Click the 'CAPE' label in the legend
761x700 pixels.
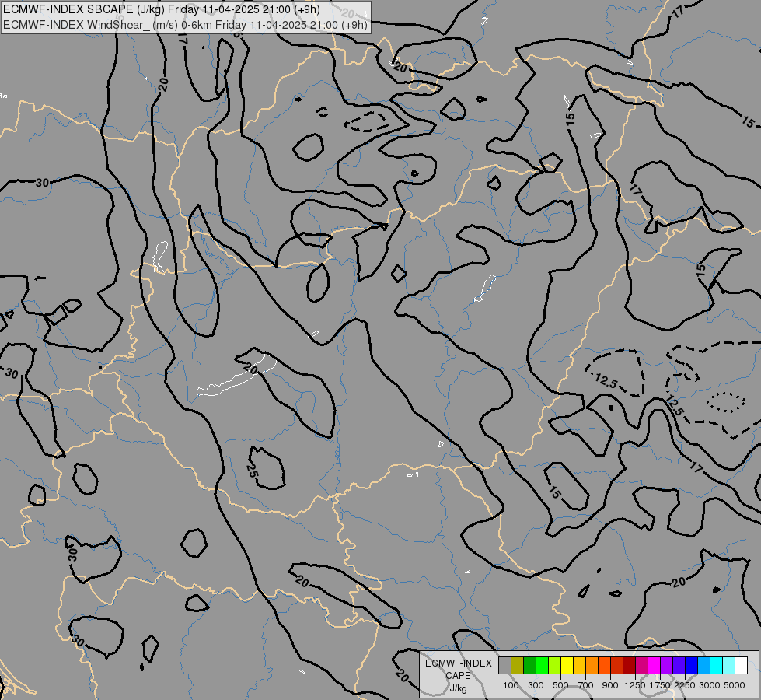(x=458, y=676)
